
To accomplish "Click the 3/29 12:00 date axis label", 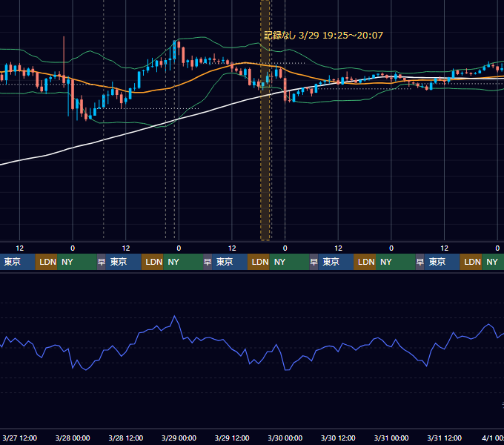I will 232,438.
